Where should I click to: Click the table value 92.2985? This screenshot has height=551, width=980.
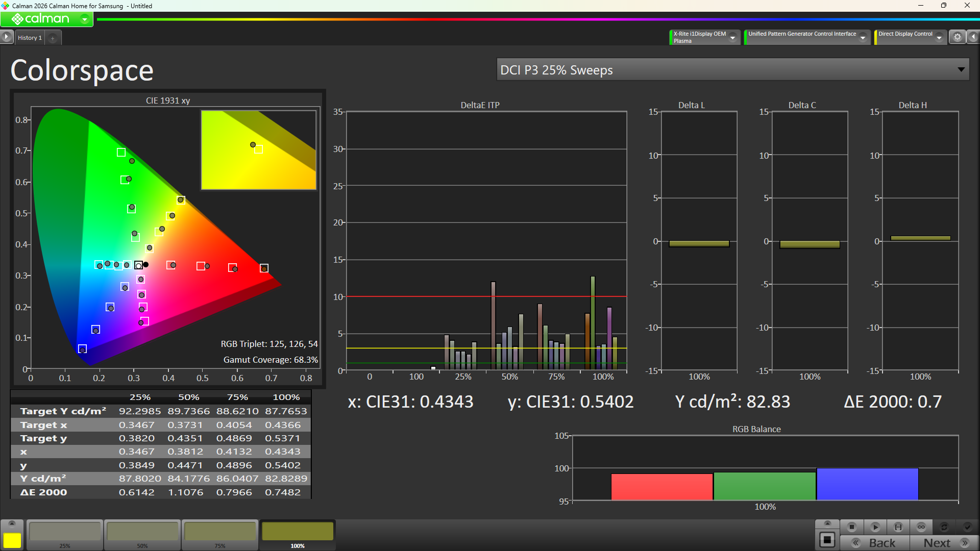tap(140, 411)
